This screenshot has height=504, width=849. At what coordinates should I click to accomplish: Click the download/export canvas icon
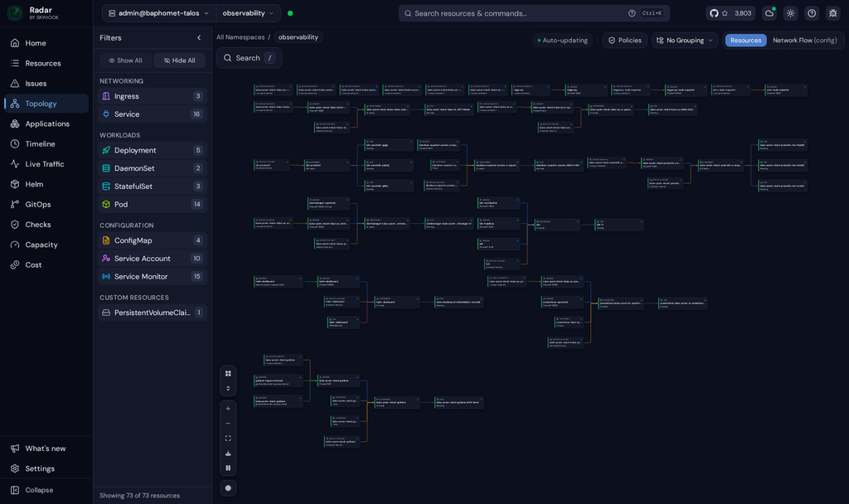pos(228,453)
